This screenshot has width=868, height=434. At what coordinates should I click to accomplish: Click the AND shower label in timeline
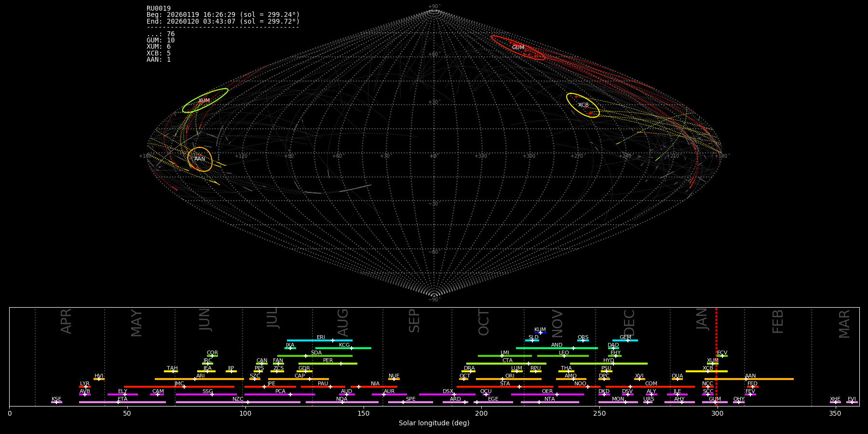click(x=556, y=345)
